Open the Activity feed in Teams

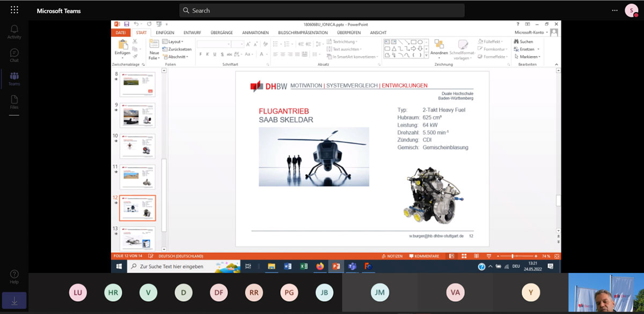[14, 32]
